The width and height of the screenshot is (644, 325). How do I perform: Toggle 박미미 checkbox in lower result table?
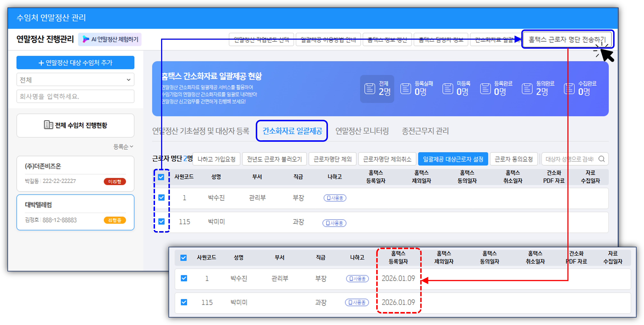[184, 302]
